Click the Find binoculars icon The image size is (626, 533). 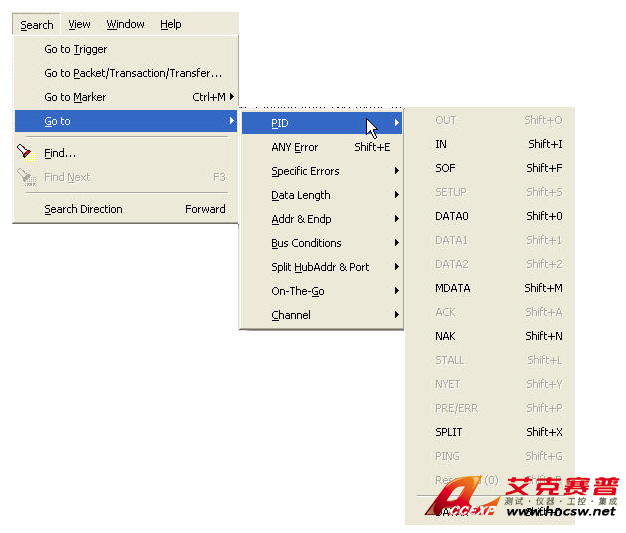click(25, 153)
